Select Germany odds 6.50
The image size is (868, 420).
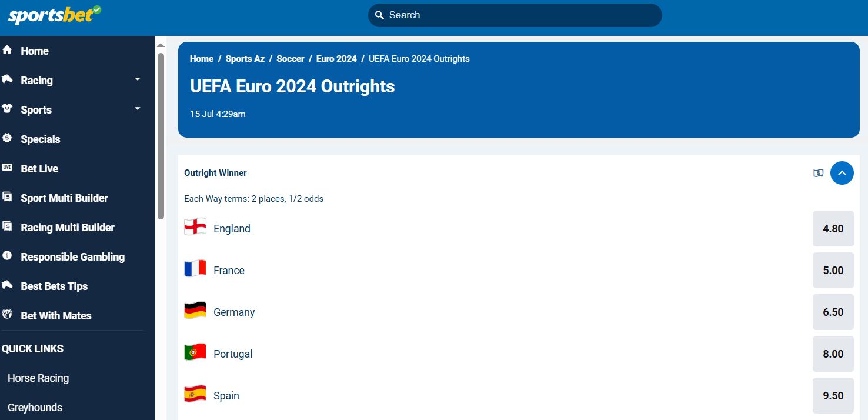(833, 312)
